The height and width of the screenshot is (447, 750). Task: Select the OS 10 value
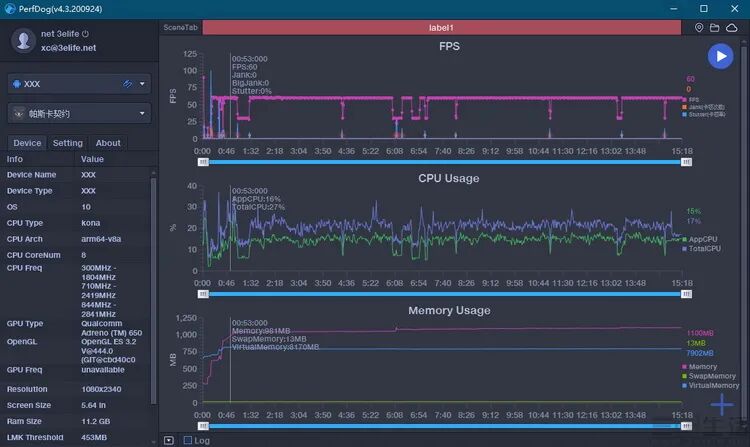coord(86,207)
